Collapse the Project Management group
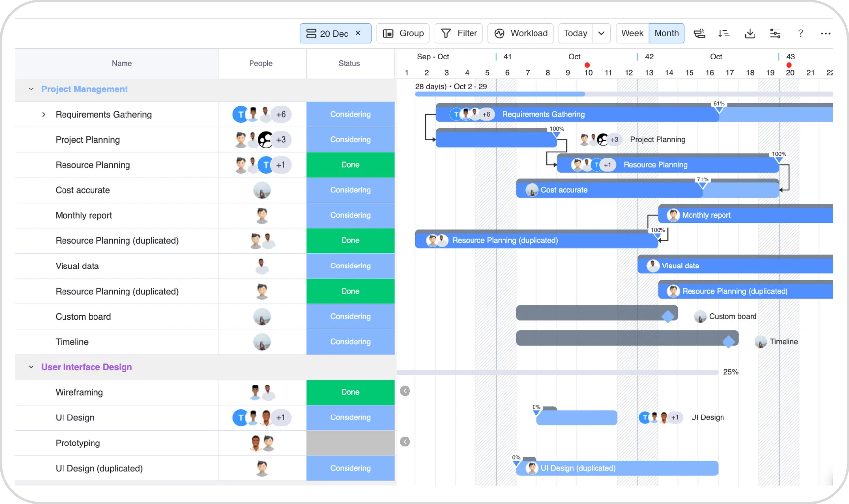The image size is (849, 504). [31, 89]
